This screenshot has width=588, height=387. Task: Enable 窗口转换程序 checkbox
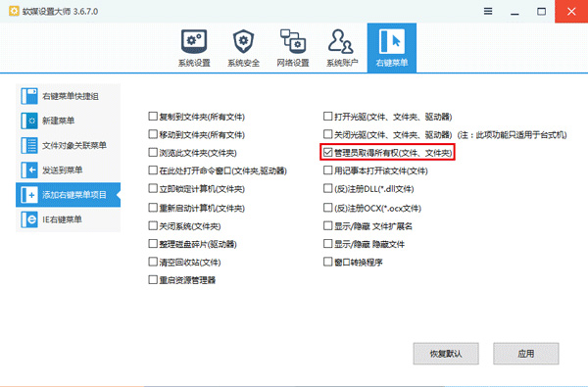[327, 262]
